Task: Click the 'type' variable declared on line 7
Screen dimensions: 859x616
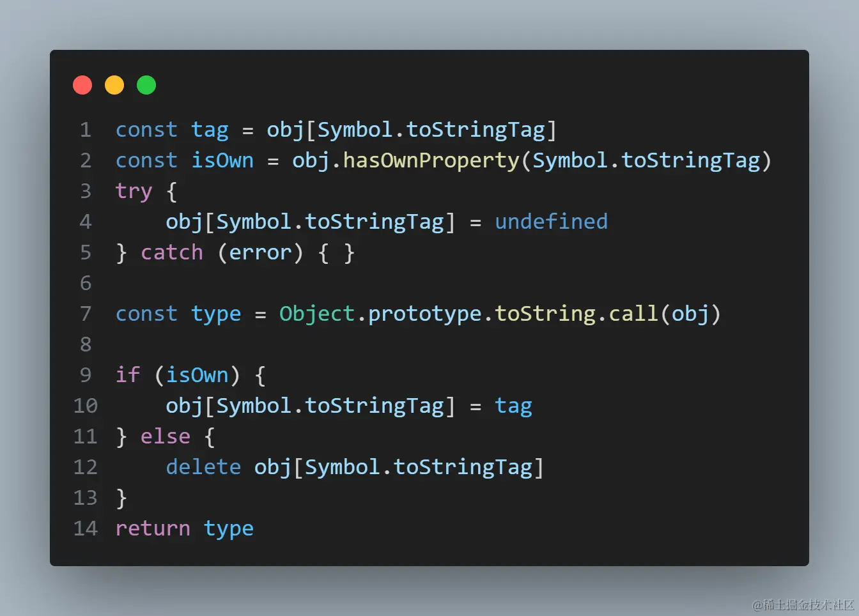Action: (x=216, y=314)
